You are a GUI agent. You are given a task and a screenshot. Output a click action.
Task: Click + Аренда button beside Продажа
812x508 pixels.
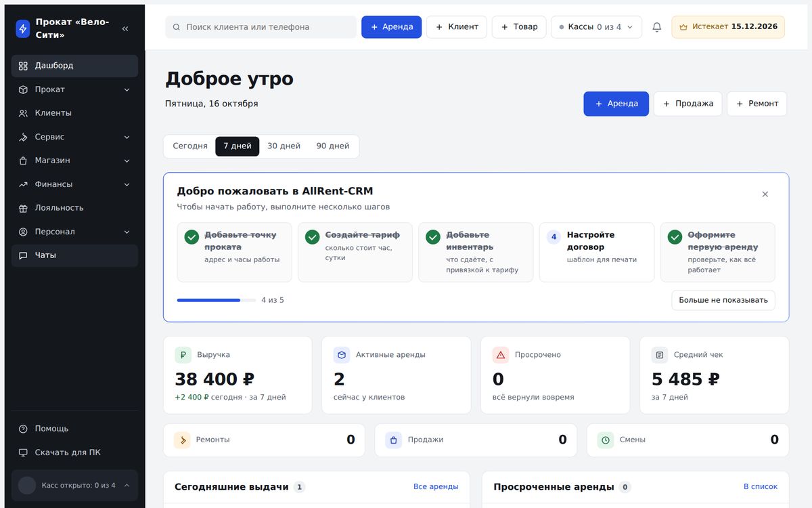click(616, 104)
